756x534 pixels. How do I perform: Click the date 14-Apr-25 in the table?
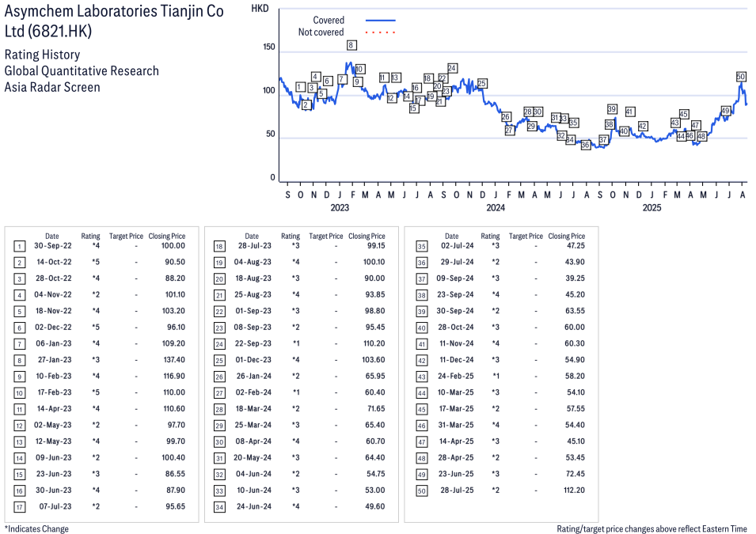point(456,441)
